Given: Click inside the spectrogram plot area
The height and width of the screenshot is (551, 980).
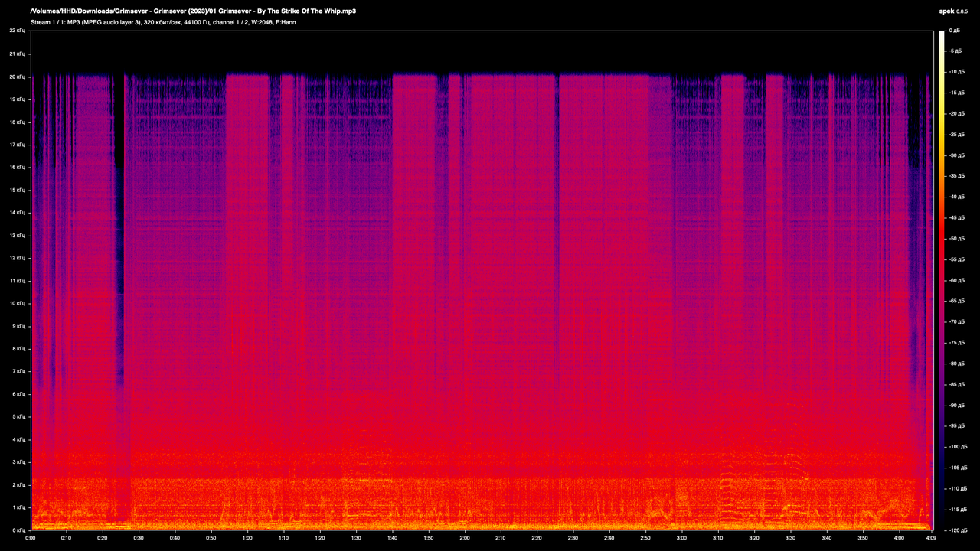Looking at the screenshot, I should (x=482, y=280).
